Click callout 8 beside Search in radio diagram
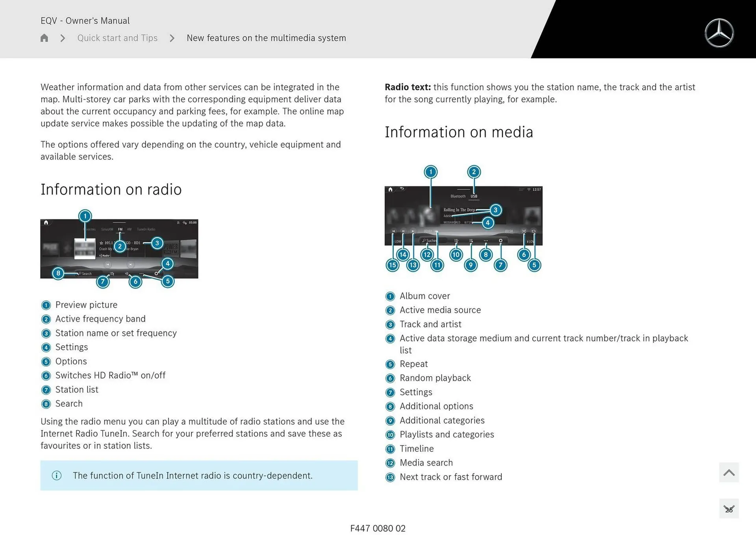 [58, 273]
